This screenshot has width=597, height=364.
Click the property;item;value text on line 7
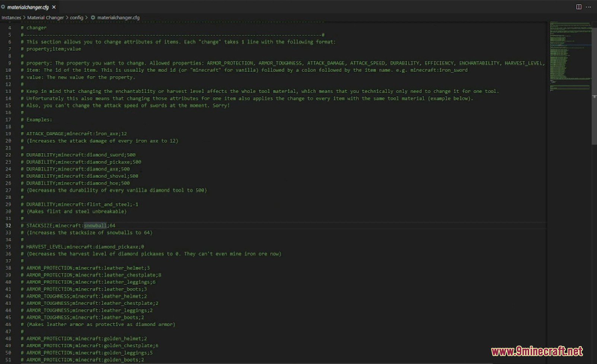[54, 49]
